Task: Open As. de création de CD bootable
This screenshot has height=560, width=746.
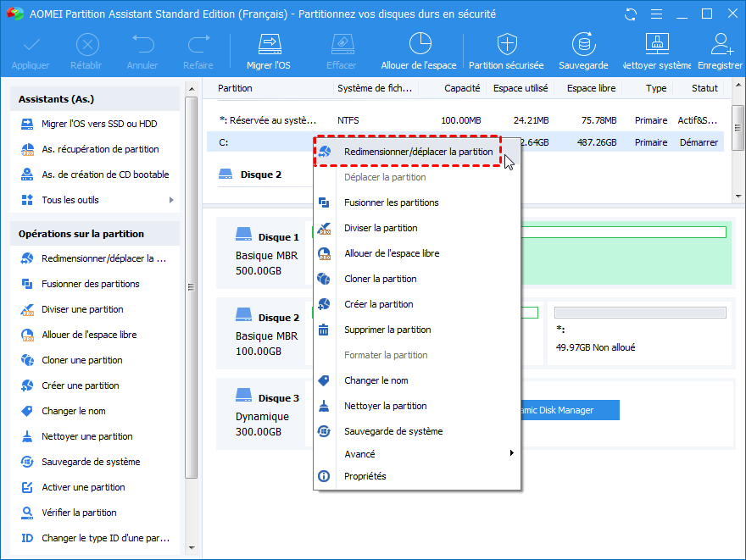Action: tap(95, 175)
